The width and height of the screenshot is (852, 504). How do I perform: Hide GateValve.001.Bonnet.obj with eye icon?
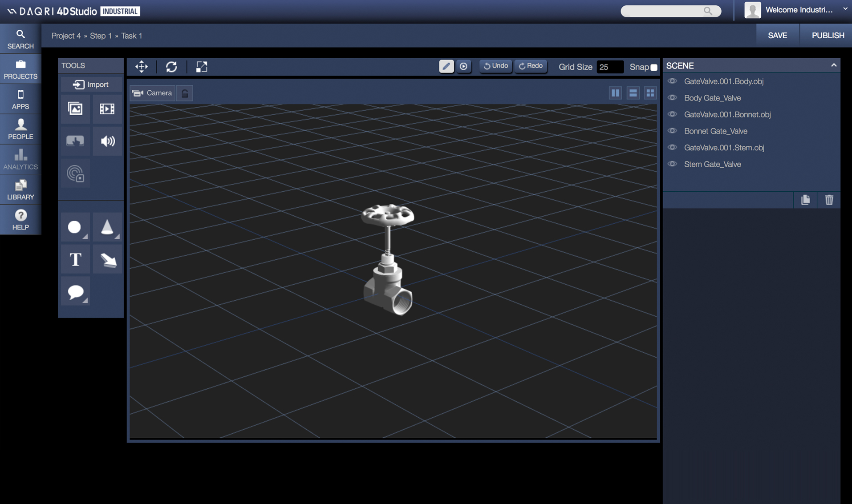[672, 114]
